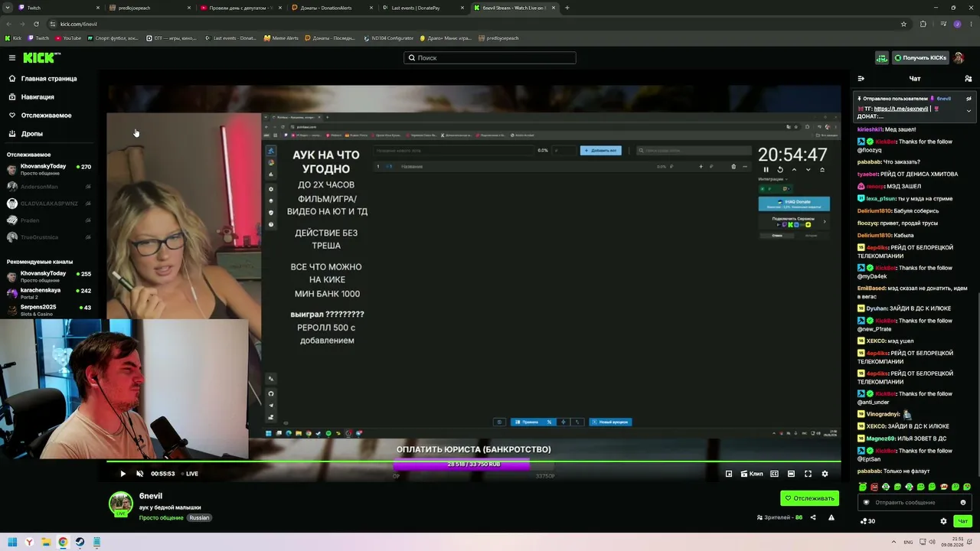This screenshot has height=551, width=980.
Task: Click the Russian language tag
Action: click(199, 518)
